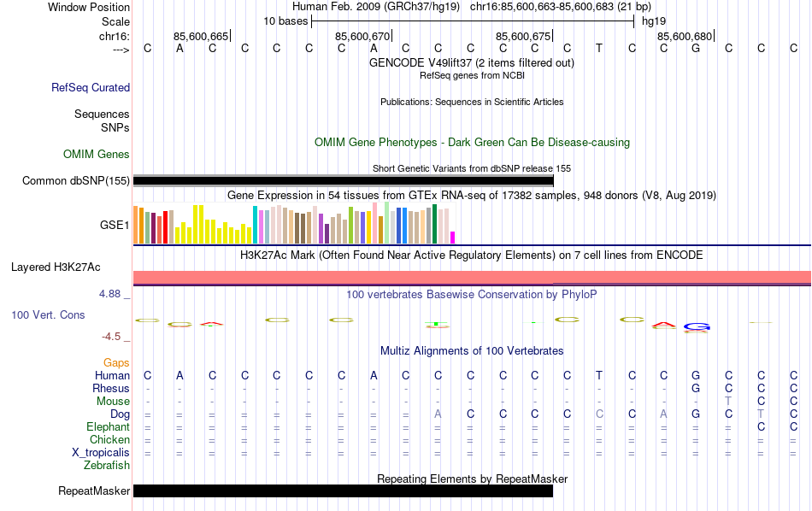The height and width of the screenshot is (511, 812).
Task: Click the black Common dbSNP(155) item bar
Action: (344, 180)
